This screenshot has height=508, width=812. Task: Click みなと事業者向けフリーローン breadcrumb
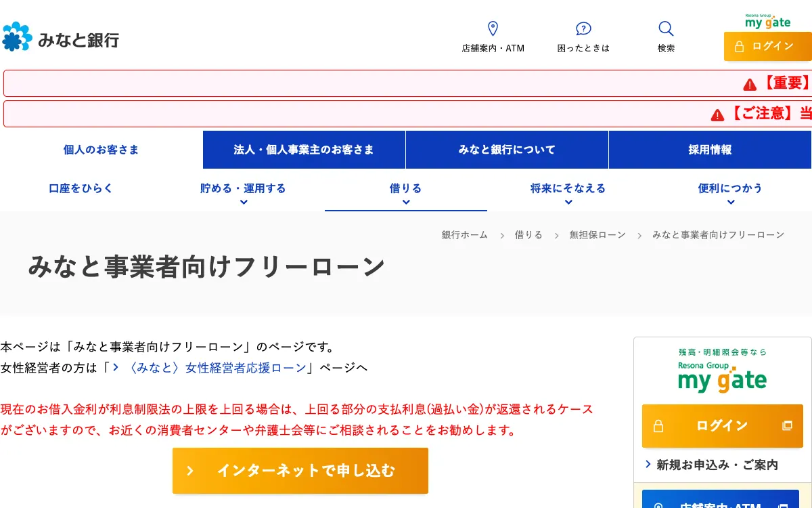tap(718, 235)
